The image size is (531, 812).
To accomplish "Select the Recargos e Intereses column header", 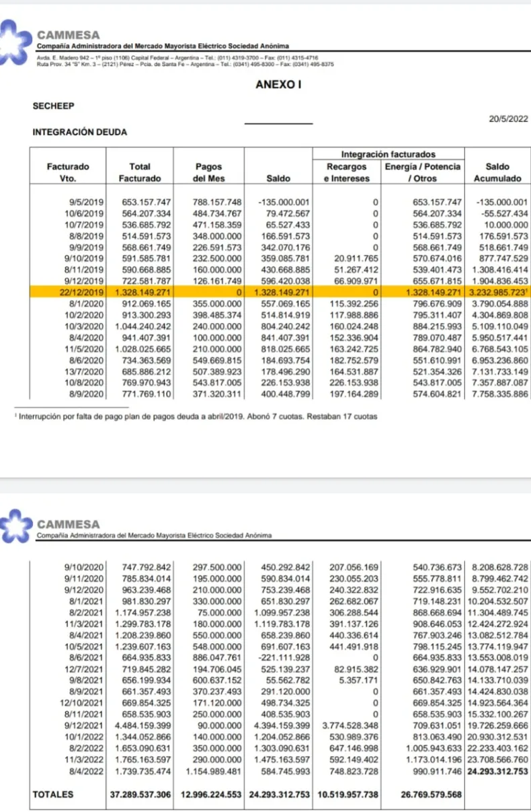I will [347, 172].
